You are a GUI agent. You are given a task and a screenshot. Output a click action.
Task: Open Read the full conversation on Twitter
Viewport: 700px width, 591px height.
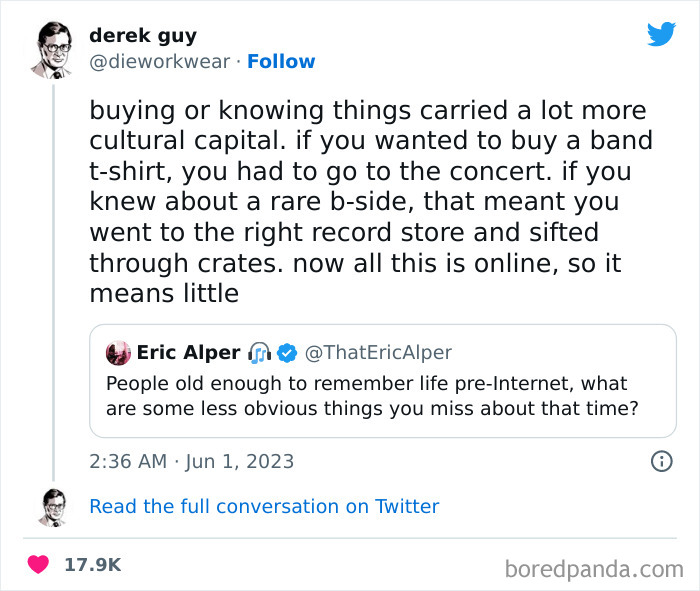coord(264,507)
